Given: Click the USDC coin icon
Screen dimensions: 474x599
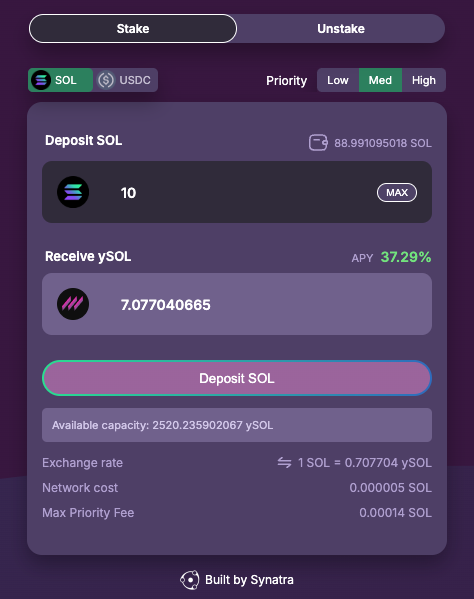Looking at the screenshot, I should (x=106, y=80).
